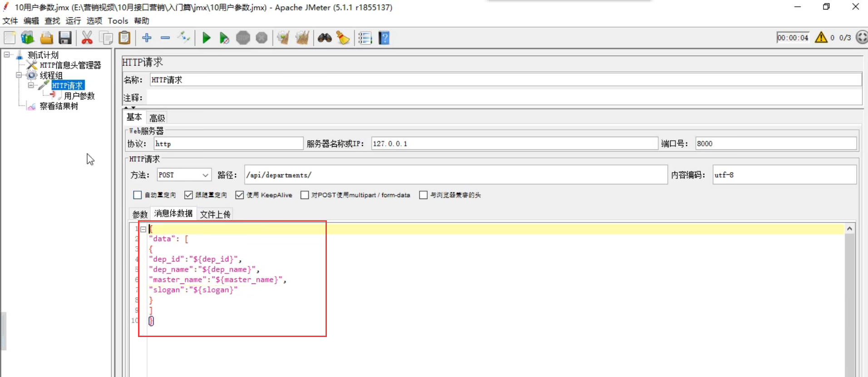The height and width of the screenshot is (377, 868).
Task: Click the 注释 comment input field
Action: 504,98
